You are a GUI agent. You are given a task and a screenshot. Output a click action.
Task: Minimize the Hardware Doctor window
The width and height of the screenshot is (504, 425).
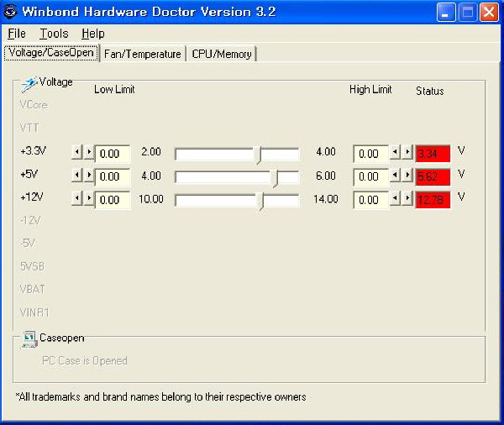[446, 13]
